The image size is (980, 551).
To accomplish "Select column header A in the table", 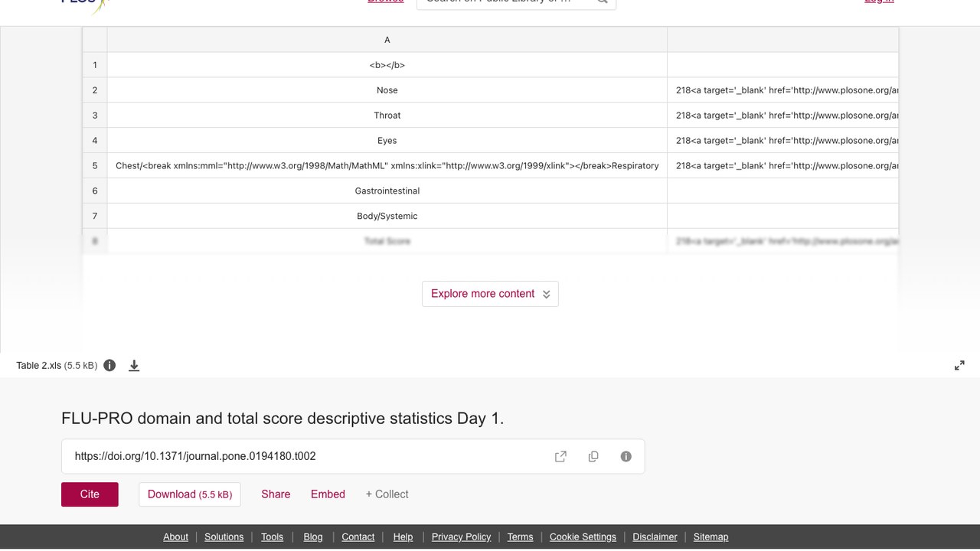I will tap(387, 40).
